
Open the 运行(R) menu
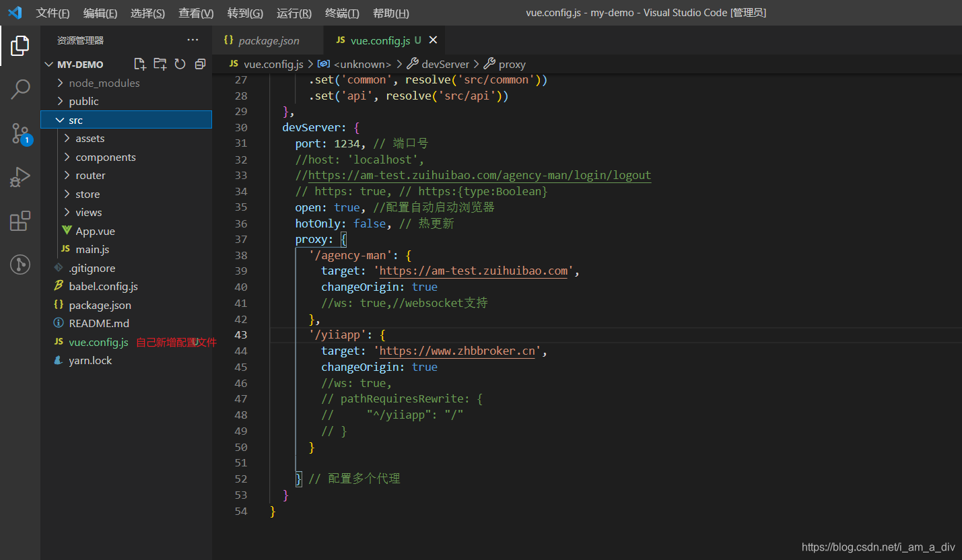click(294, 13)
